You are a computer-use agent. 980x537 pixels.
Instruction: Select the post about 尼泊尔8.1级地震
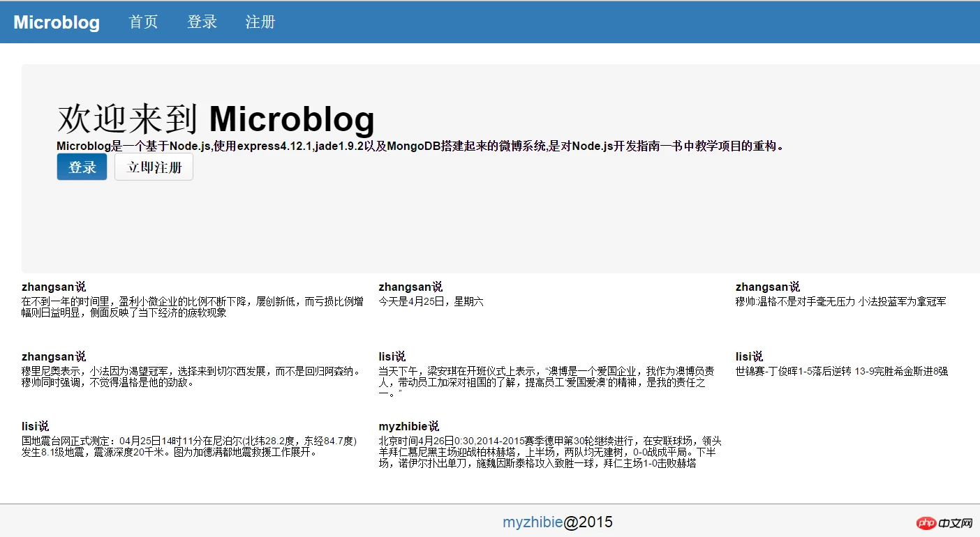(x=190, y=446)
